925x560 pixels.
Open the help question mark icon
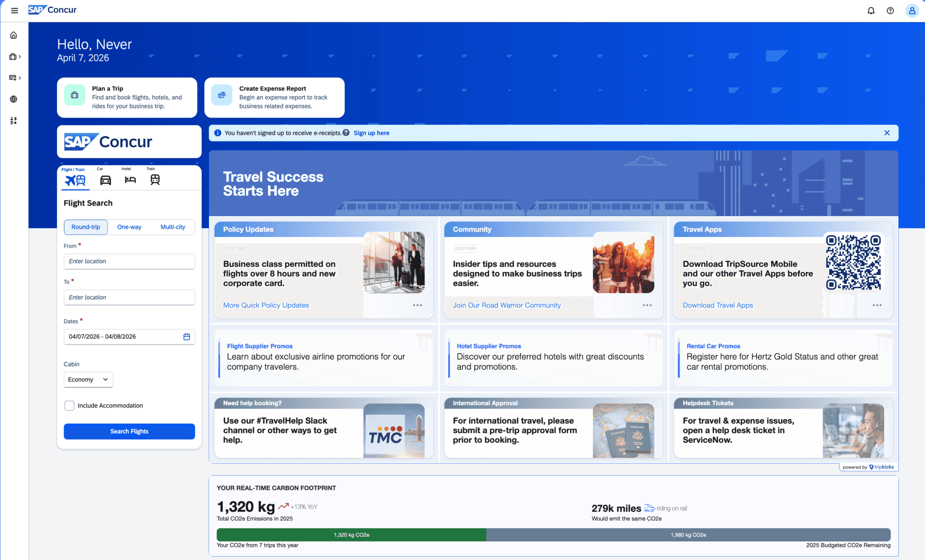890,10
